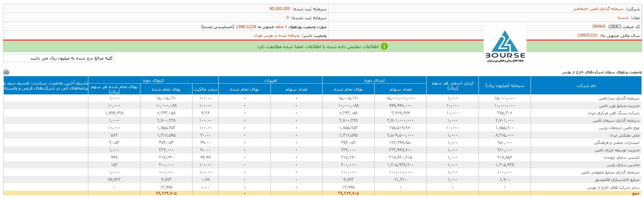Click the publisher status پذیرفته شده در بورس تهران
The width and height of the screenshot is (644, 198).
tap(276, 36)
